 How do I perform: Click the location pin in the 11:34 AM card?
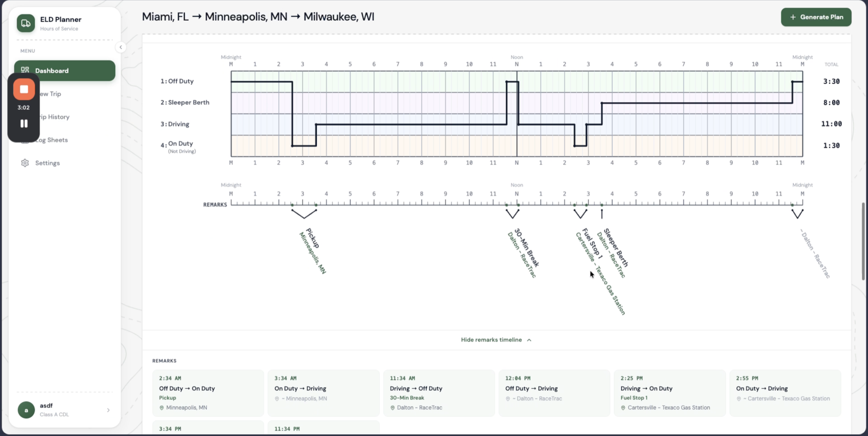pyautogui.click(x=393, y=408)
